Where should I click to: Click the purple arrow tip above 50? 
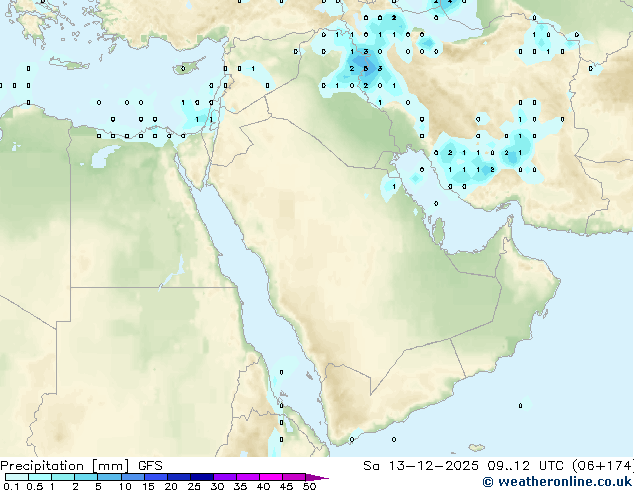click(317, 477)
